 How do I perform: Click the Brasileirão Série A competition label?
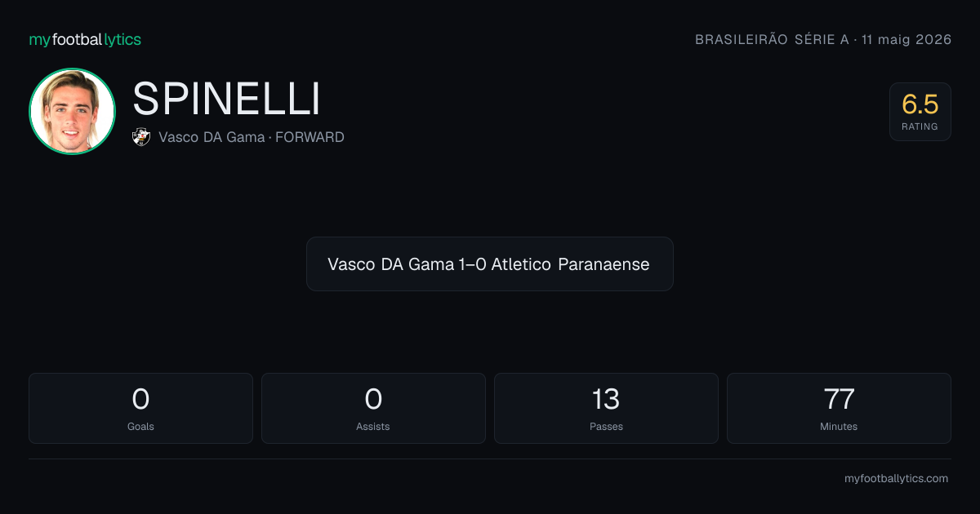click(x=772, y=40)
